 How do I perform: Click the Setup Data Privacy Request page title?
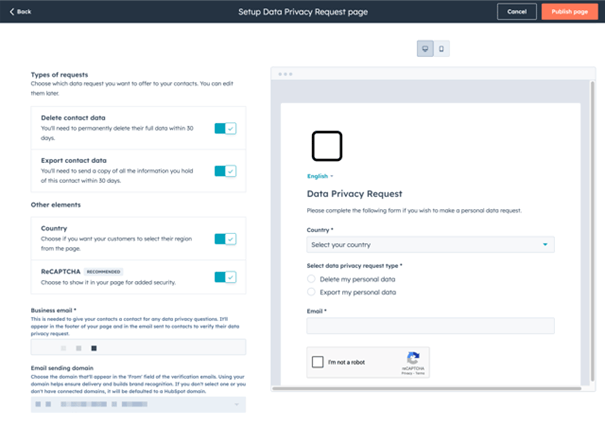click(x=303, y=12)
